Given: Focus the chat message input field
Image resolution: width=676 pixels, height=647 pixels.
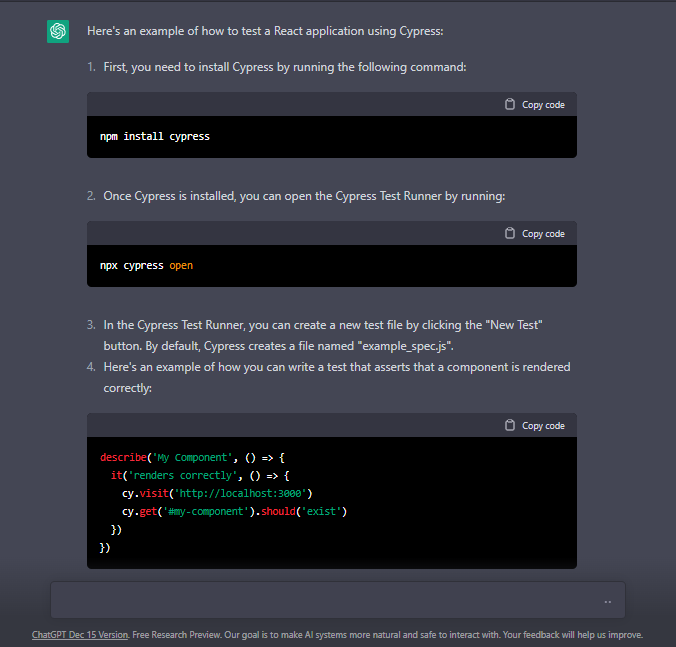Looking at the screenshot, I should tap(330, 601).
